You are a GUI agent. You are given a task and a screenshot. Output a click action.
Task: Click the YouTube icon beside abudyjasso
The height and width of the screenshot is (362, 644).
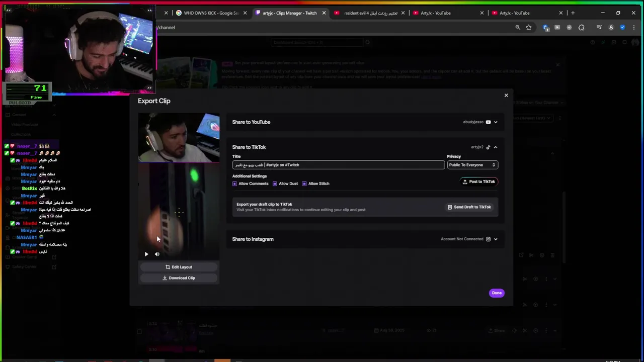[488, 122]
